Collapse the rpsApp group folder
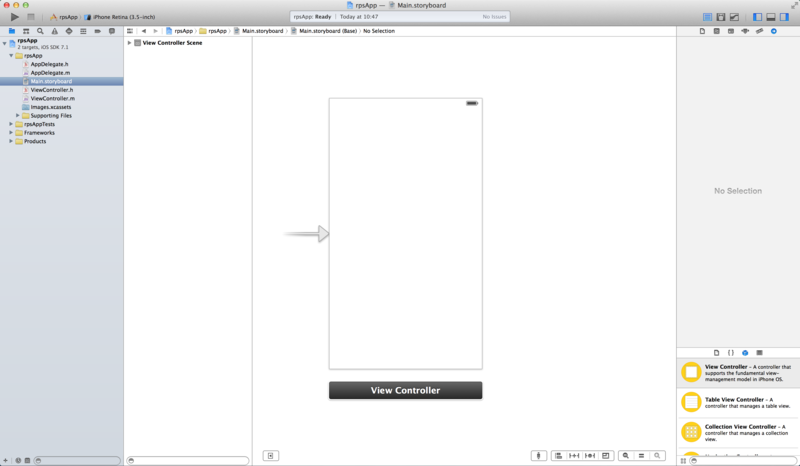Screen dimensions: 800x466 pyautogui.click(x=11, y=56)
